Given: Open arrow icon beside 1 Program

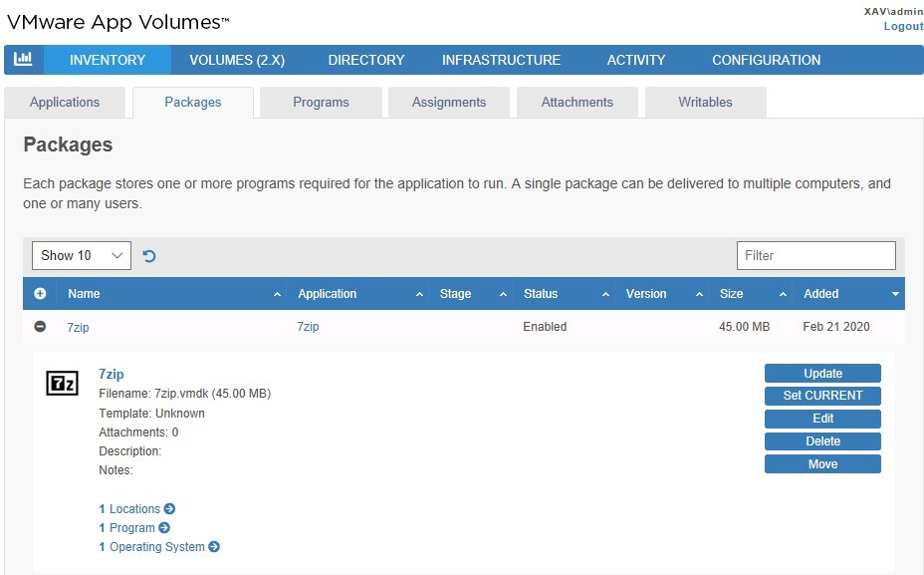Looking at the screenshot, I should click(x=164, y=527).
